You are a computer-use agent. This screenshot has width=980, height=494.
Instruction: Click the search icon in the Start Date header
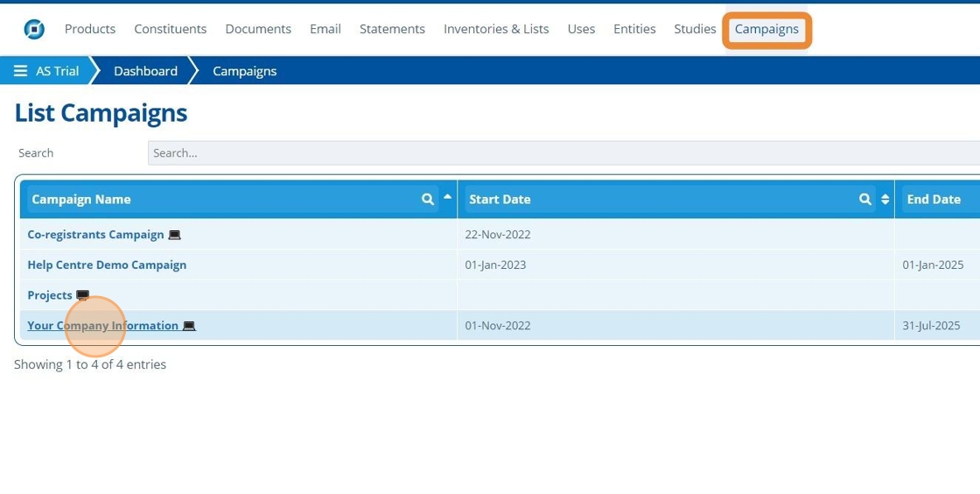tap(865, 200)
